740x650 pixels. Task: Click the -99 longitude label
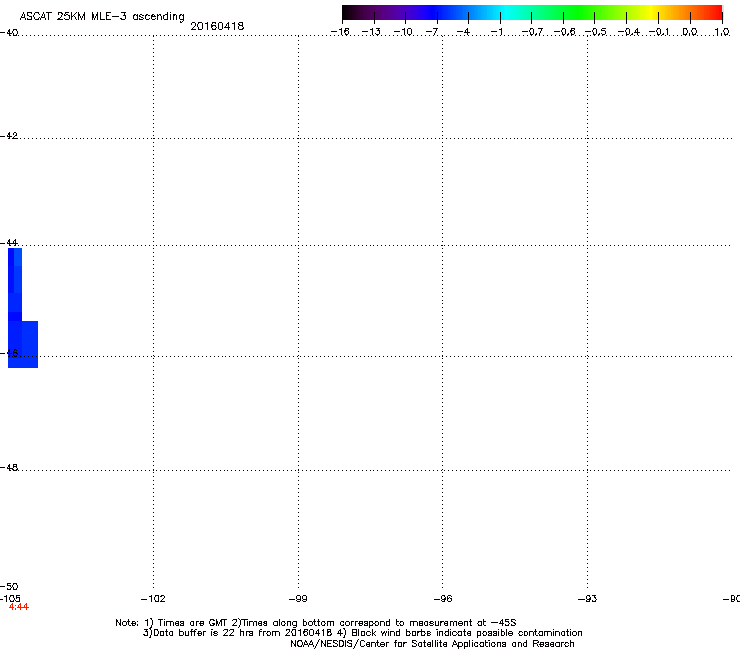tap(298, 598)
